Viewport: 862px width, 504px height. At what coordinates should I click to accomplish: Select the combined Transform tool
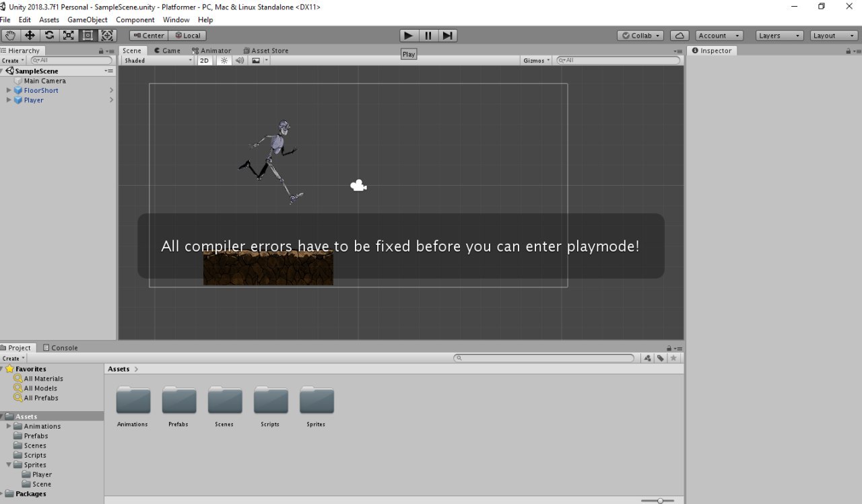click(107, 36)
